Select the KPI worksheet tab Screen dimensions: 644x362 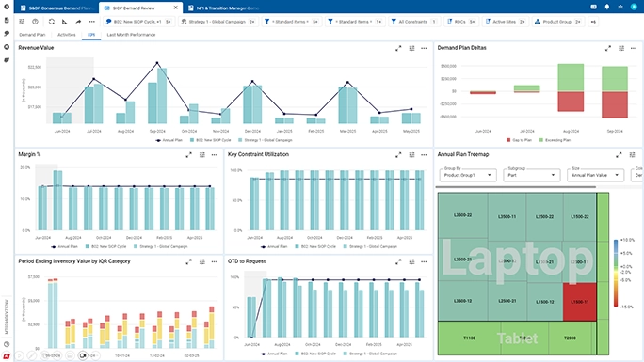pos(91,35)
